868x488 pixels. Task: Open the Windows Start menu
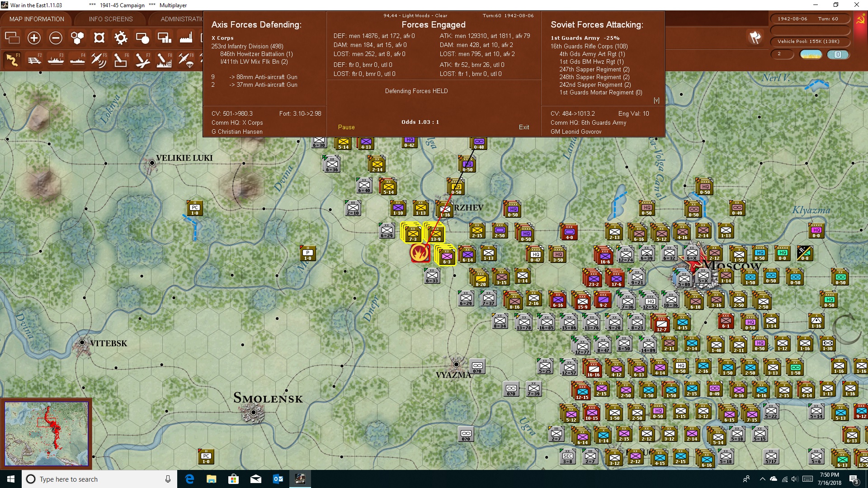(x=11, y=479)
